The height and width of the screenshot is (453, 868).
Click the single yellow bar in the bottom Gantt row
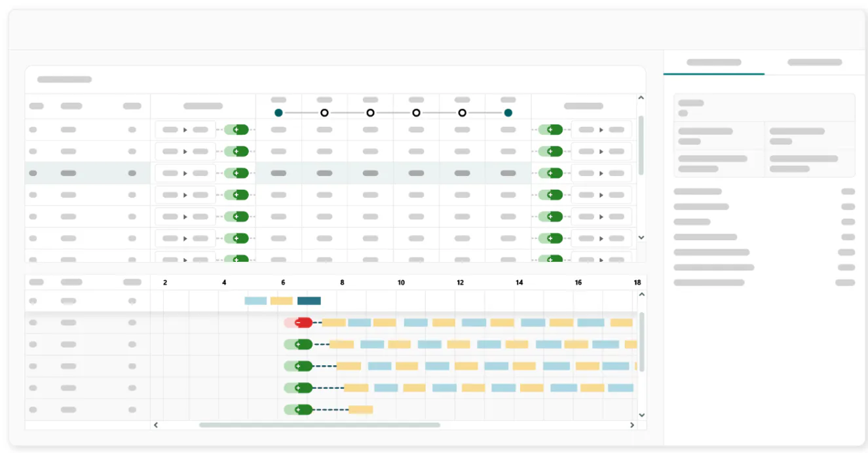pyautogui.click(x=361, y=410)
